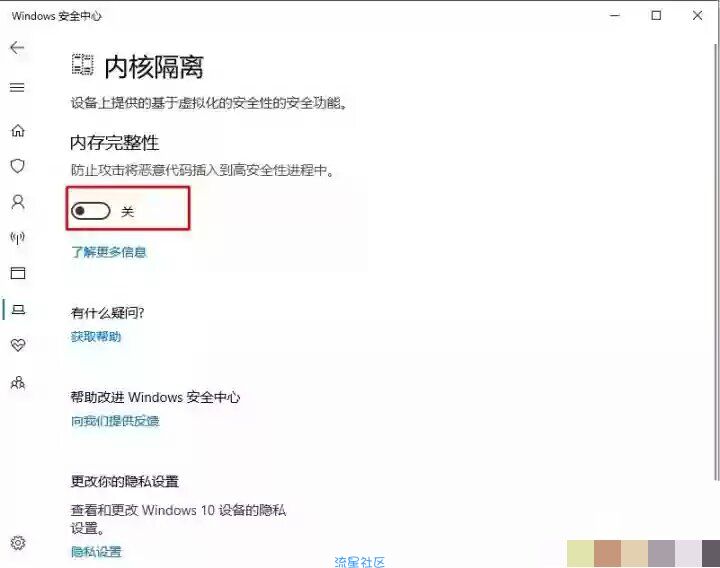Open Device performance & health heart icon

pyautogui.click(x=18, y=345)
